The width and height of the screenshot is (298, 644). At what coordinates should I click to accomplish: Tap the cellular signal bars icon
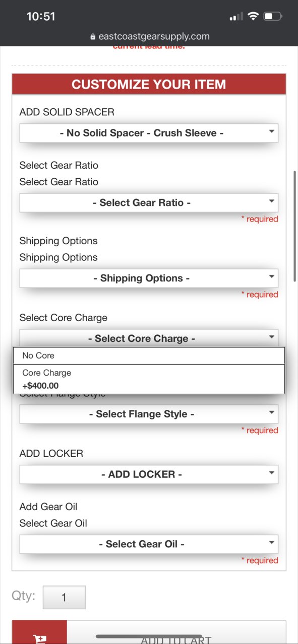coord(235,17)
